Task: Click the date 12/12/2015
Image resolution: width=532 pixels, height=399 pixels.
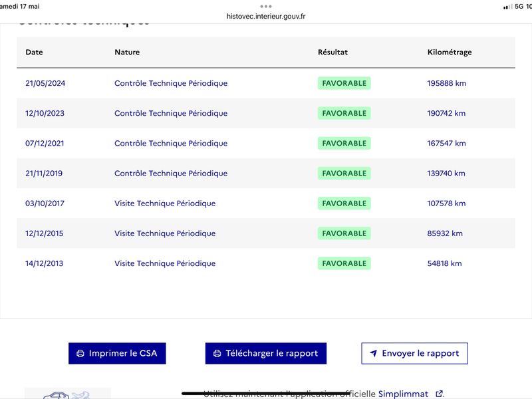Action: 44,233
